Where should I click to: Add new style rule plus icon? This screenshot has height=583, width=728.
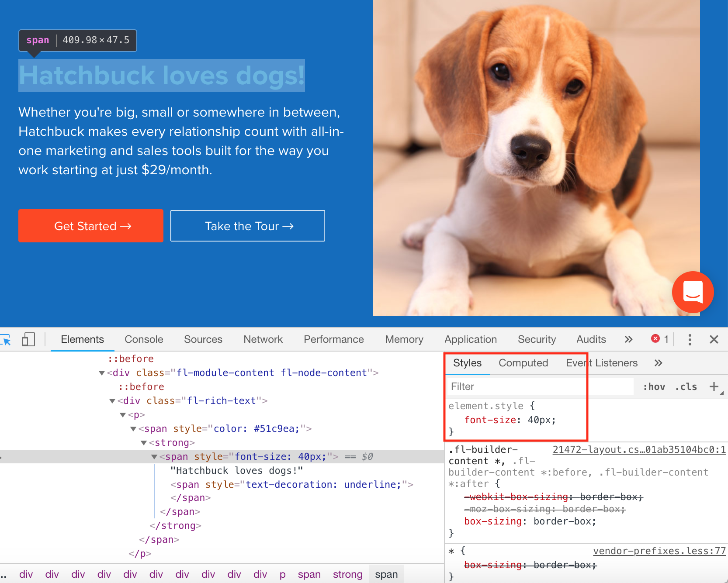(x=714, y=386)
